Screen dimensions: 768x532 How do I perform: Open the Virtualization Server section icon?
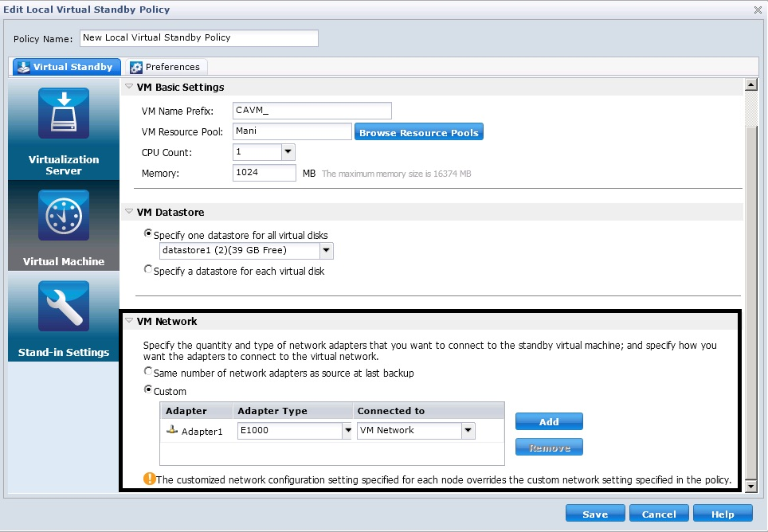coord(64,113)
